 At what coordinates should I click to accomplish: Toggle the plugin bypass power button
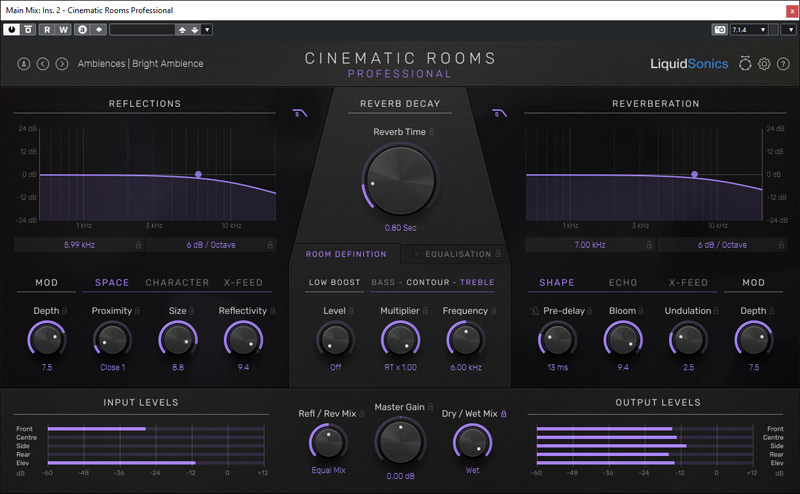point(11,30)
